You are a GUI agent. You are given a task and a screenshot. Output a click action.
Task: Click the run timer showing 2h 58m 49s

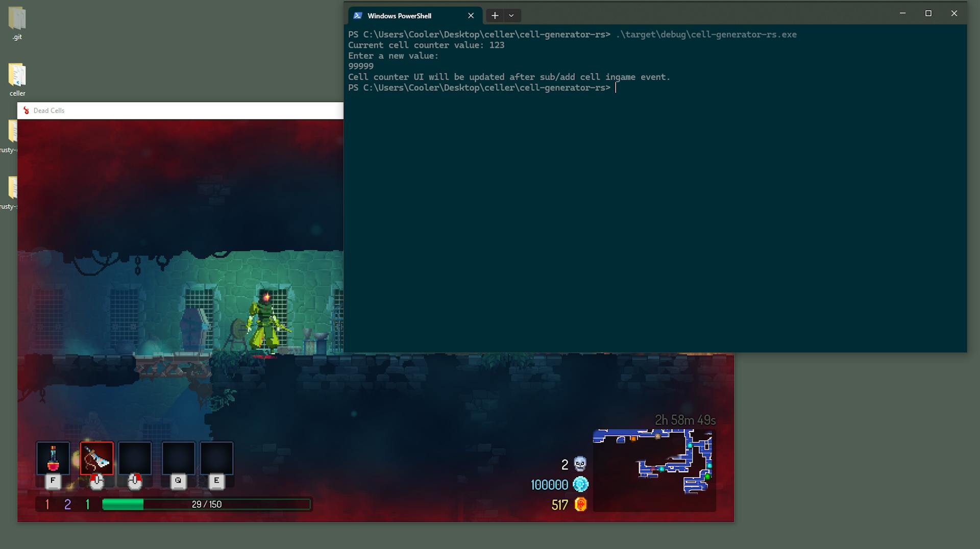point(685,419)
